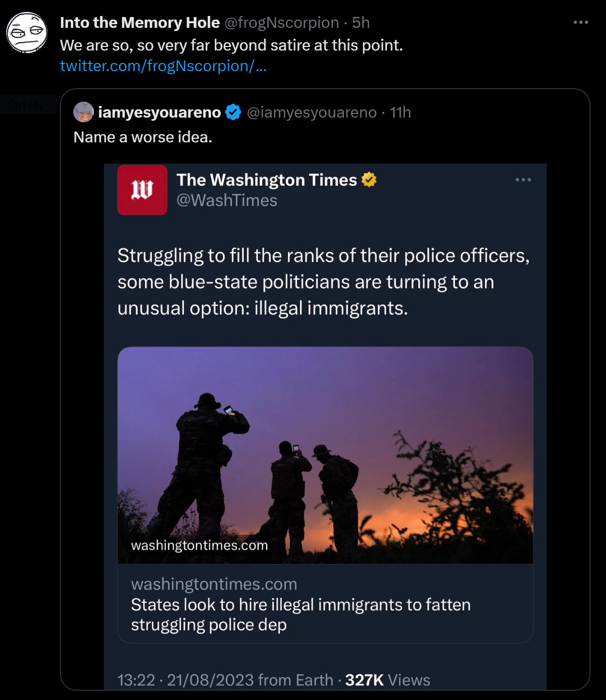Screen dimensions: 606x700
Task: Open the more options menu for the main tweet
Action: 581,22
